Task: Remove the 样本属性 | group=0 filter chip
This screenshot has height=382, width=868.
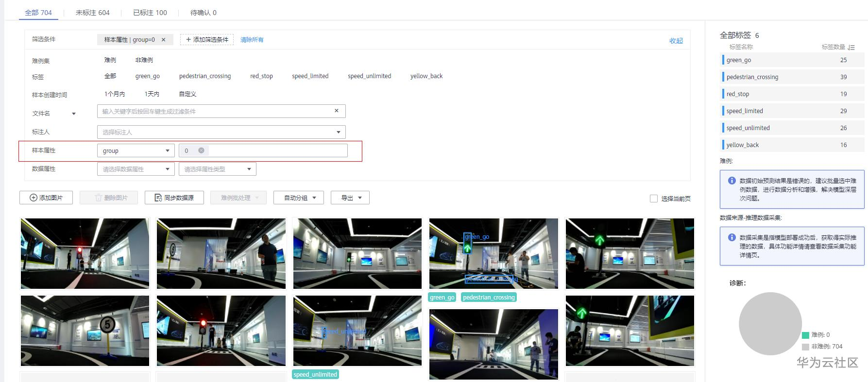Action: click(164, 40)
